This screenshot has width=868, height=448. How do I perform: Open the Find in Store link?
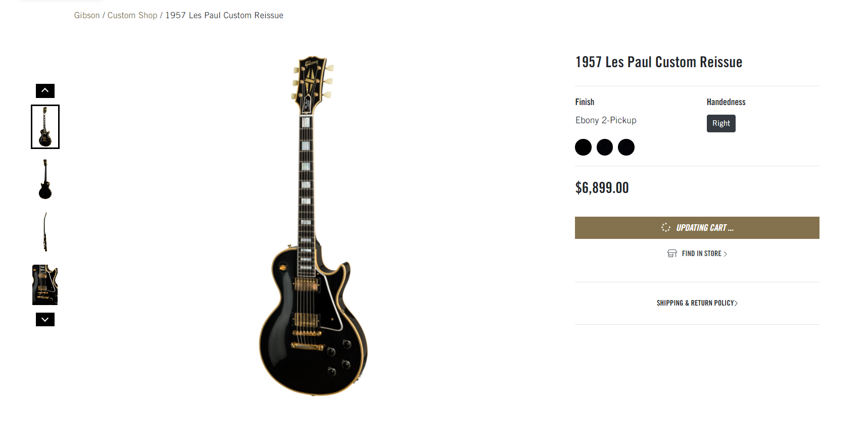tap(702, 254)
